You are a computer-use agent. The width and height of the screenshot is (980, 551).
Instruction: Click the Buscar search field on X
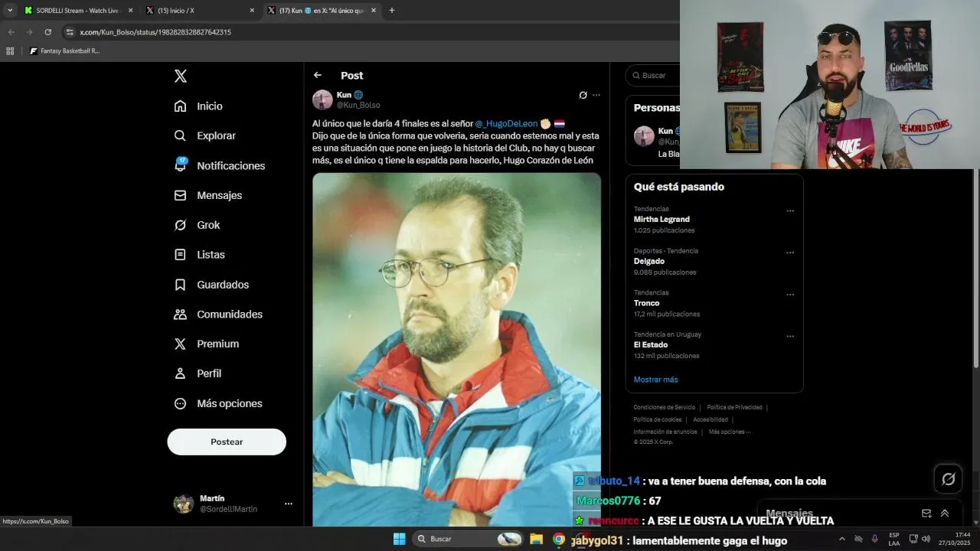point(652,75)
